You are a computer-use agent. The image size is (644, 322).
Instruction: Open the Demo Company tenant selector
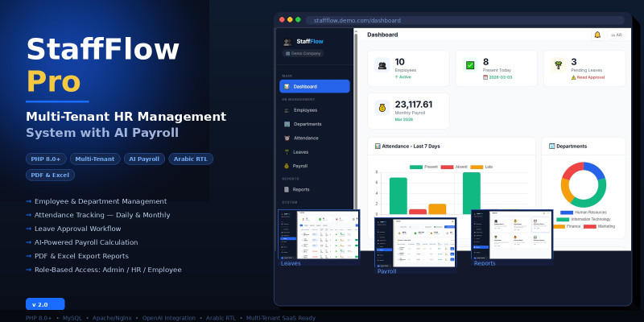click(303, 53)
